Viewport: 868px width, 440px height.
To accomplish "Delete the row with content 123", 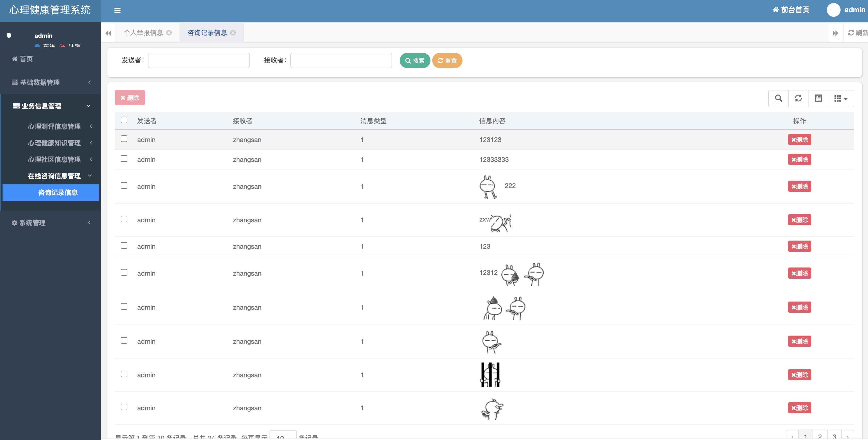I will (x=799, y=246).
